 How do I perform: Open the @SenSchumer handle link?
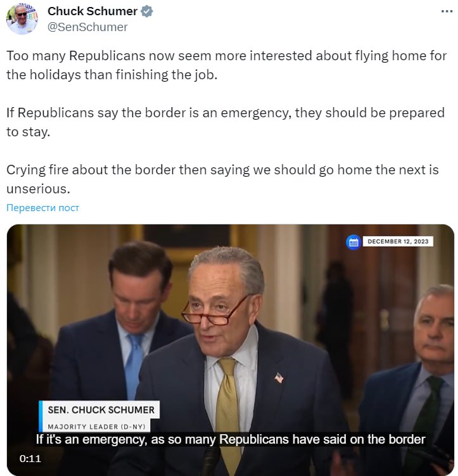(x=87, y=27)
